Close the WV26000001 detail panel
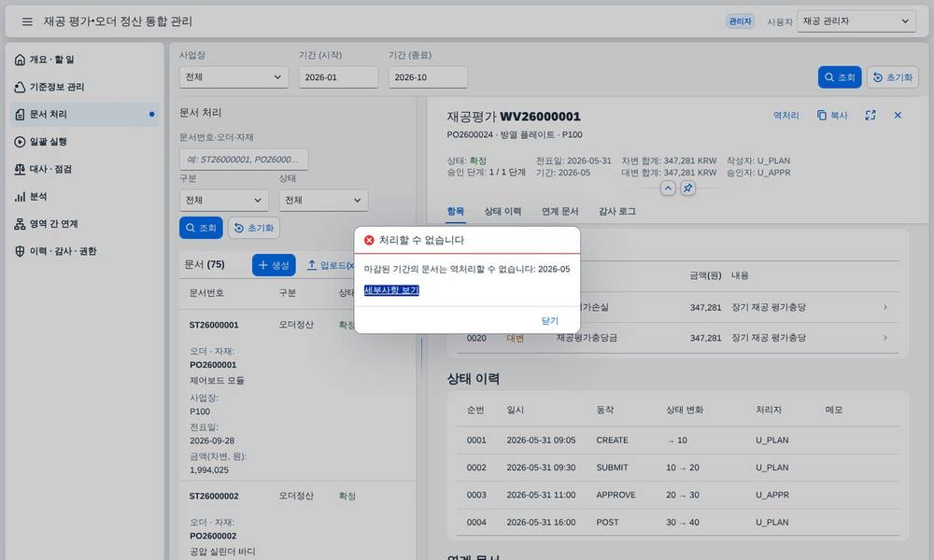Screen dimensions: 934x560 click(898, 116)
